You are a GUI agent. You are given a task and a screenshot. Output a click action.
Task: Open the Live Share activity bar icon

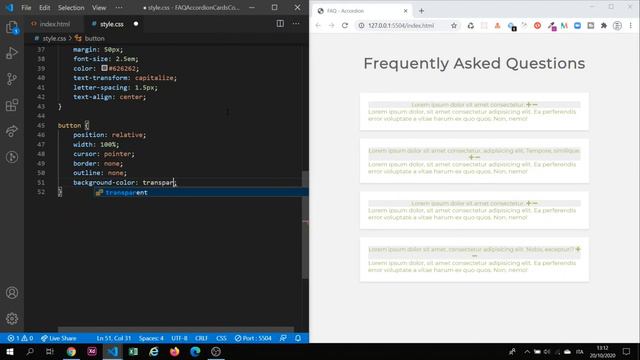tap(12, 131)
